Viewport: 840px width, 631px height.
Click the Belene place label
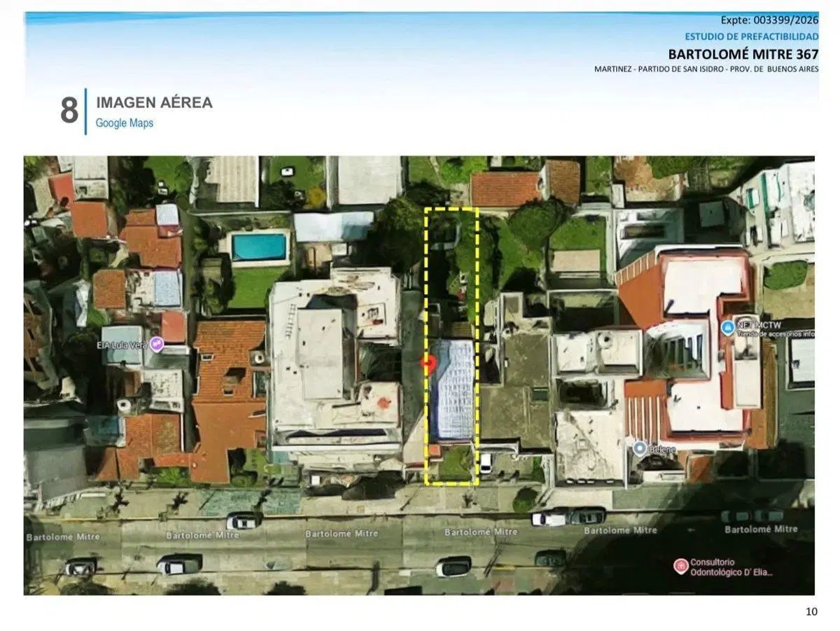click(661, 448)
